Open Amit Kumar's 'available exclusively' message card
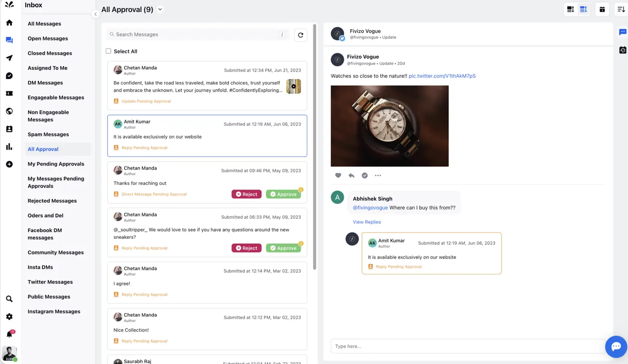The image size is (628, 364). coord(207,136)
